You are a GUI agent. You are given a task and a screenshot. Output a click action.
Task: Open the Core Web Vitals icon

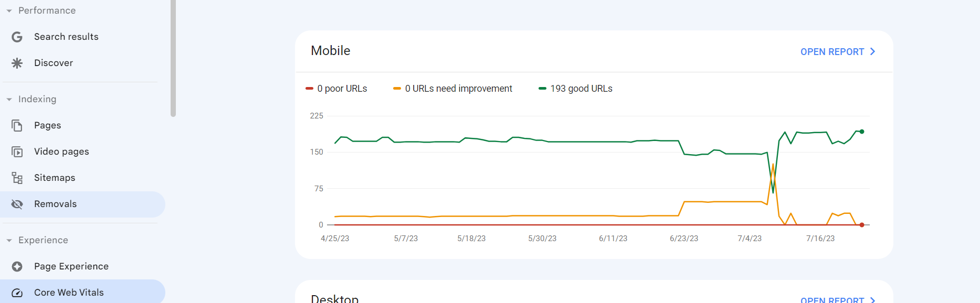17,292
